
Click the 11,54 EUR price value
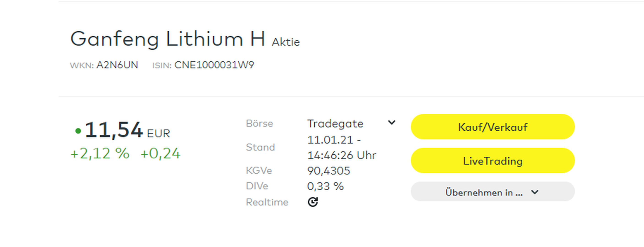tap(128, 130)
